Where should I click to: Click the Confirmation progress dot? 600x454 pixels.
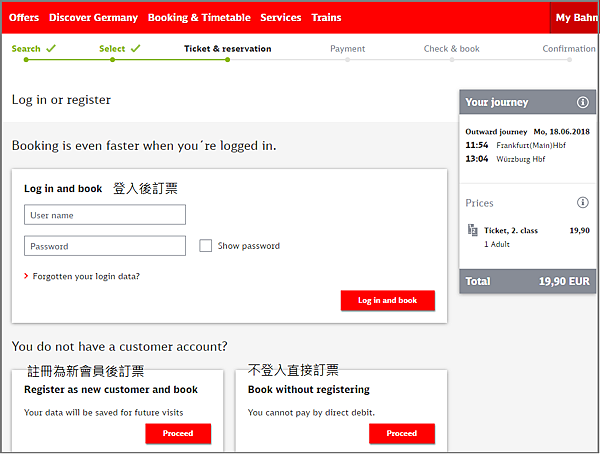569,60
